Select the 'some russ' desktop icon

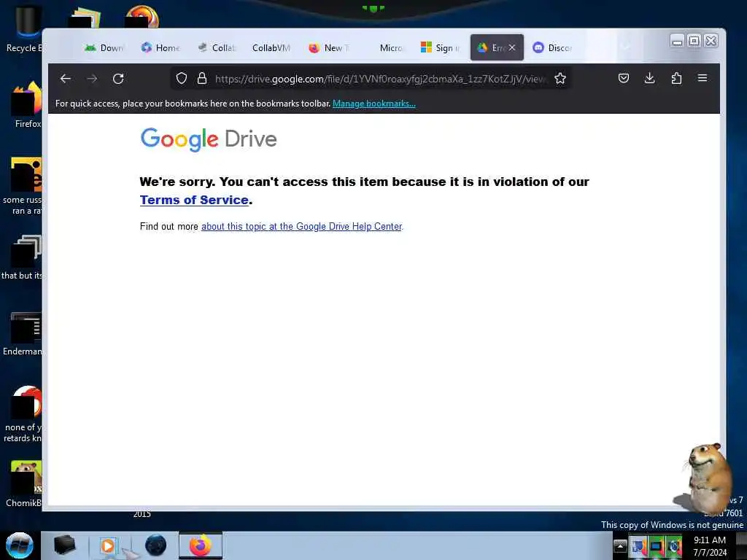point(23,186)
